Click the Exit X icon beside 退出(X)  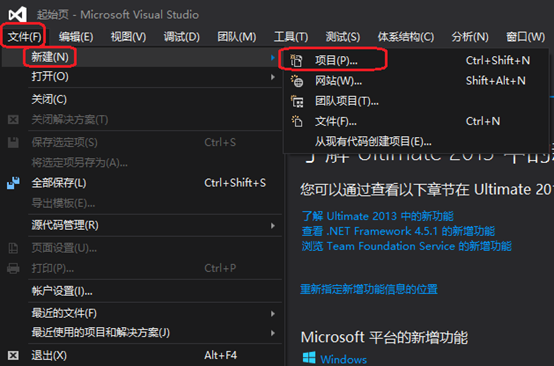(13, 355)
